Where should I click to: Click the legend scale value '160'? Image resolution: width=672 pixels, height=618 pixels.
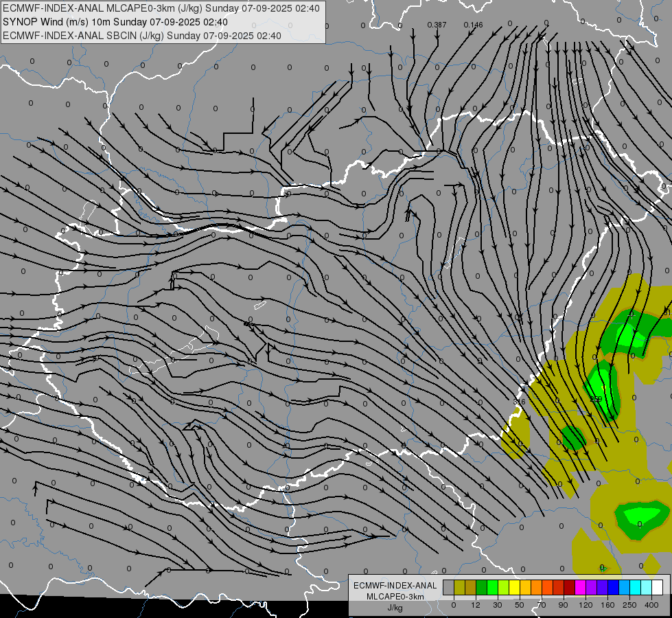[607, 606]
